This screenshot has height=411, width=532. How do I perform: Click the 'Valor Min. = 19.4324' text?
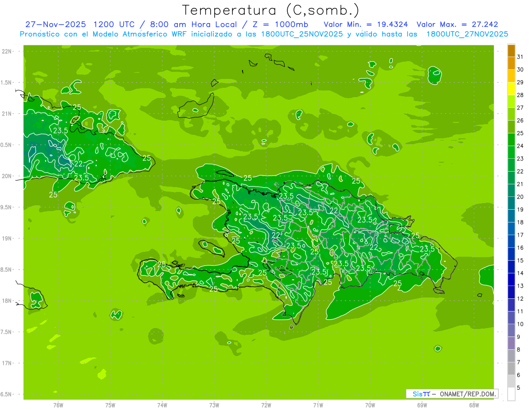[366, 24]
